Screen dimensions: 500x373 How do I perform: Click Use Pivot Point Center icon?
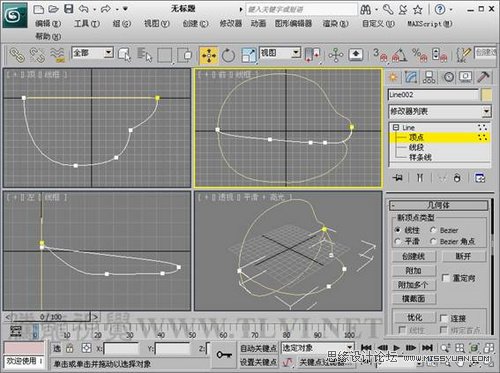tap(312, 55)
